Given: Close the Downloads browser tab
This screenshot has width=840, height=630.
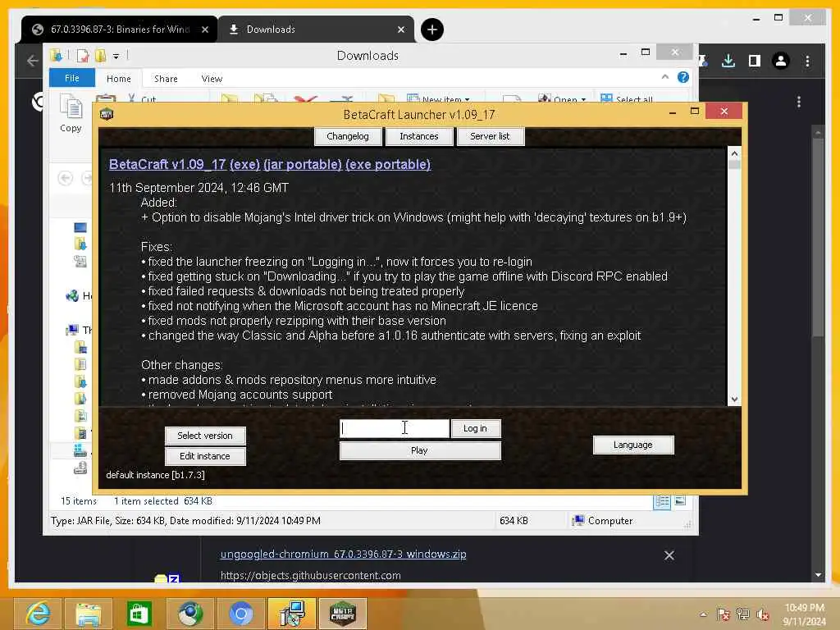Looking at the screenshot, I should (401, 30).
